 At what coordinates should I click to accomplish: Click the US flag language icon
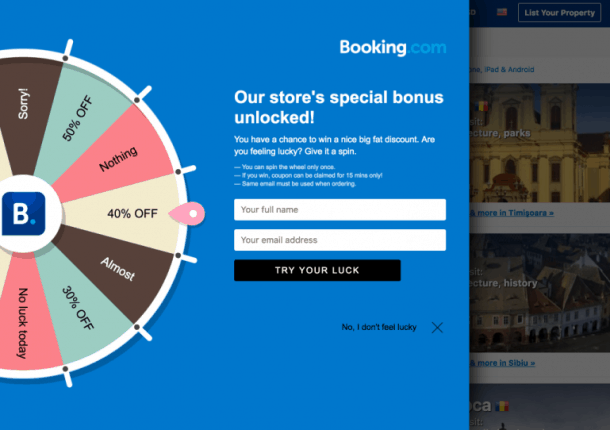click(x=501, y=12)
